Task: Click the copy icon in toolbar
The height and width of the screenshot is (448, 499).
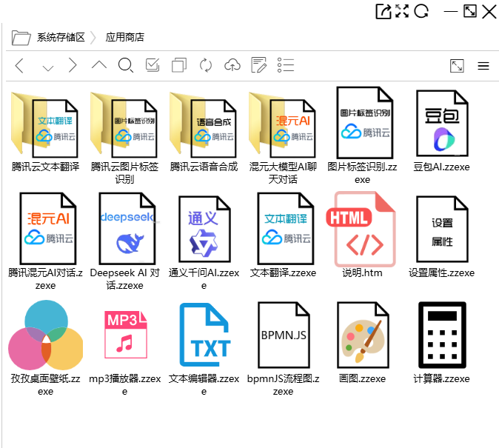Action: click(x=178, y=66)
